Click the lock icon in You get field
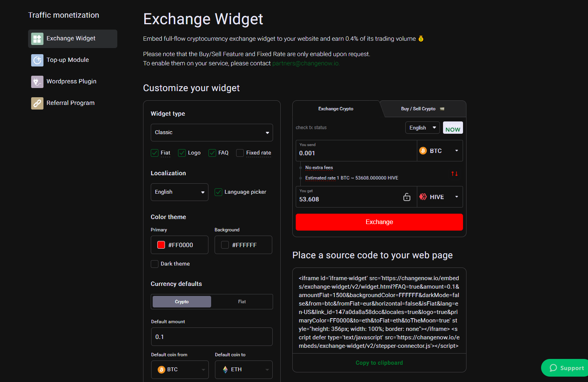The image size is (588, 382). [406, 197]
